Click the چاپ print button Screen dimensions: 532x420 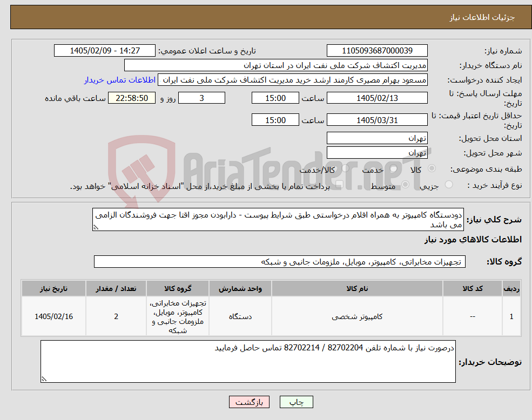coord(296,402)
